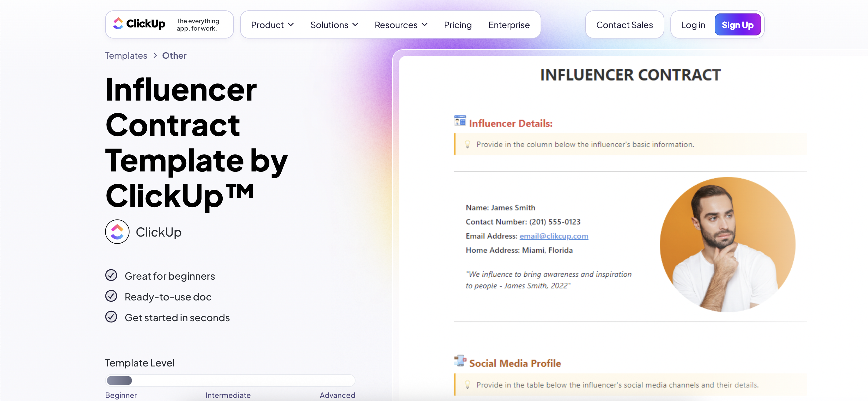Go to the Pricing page

[x=457, y=25]
